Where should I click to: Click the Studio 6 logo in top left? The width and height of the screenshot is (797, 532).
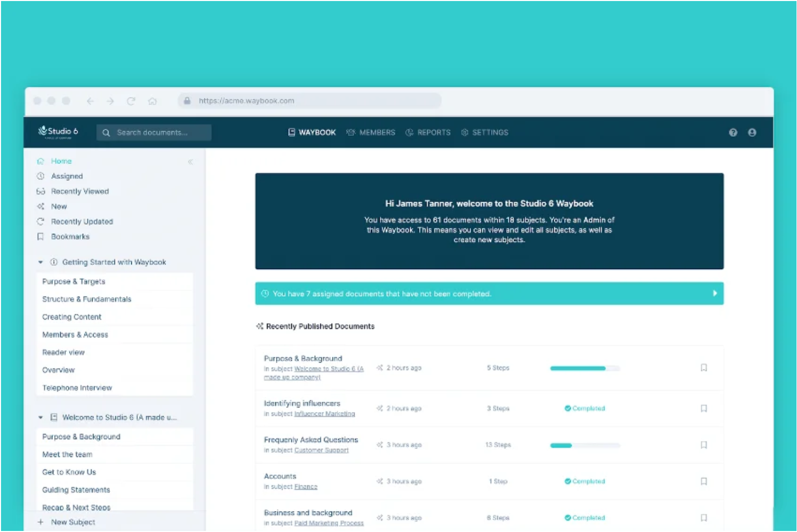[57, 132]
